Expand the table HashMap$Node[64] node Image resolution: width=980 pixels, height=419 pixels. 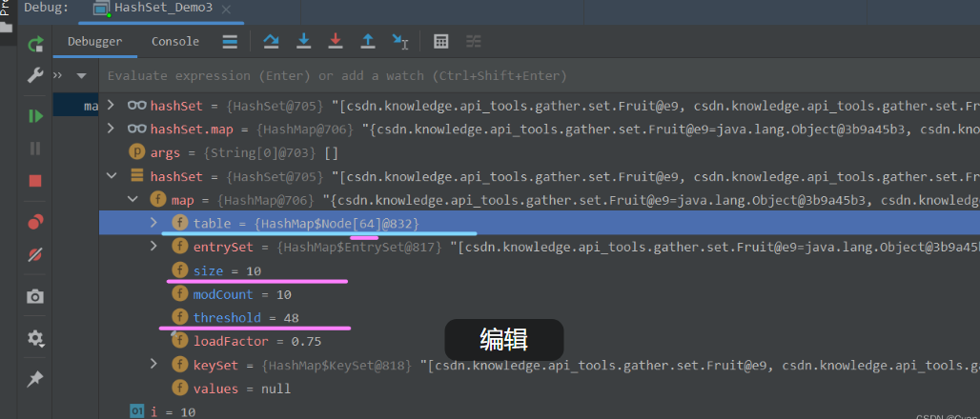pyautogui.click(x=153, y=223)
